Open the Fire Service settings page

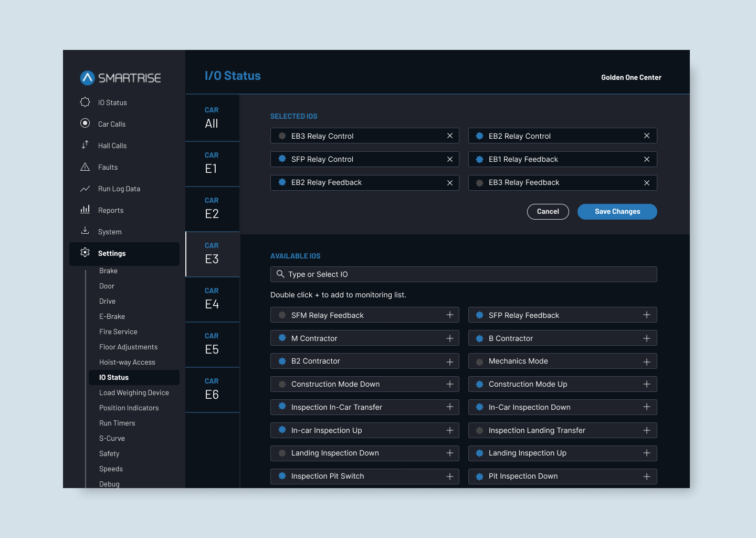(x=118, y=332)
